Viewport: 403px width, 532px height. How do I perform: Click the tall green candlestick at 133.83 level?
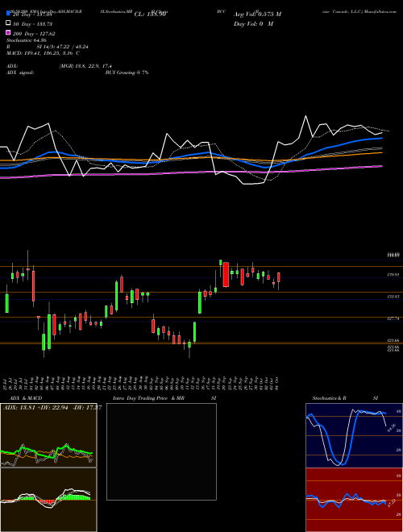(x=200, y=302)
